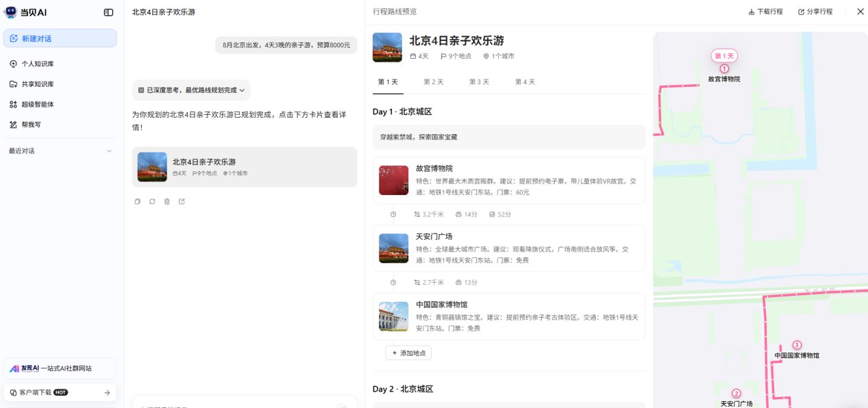Select the 第 1 天 tab
This screenshot has width=868, height=408.
tap(388, 81)
